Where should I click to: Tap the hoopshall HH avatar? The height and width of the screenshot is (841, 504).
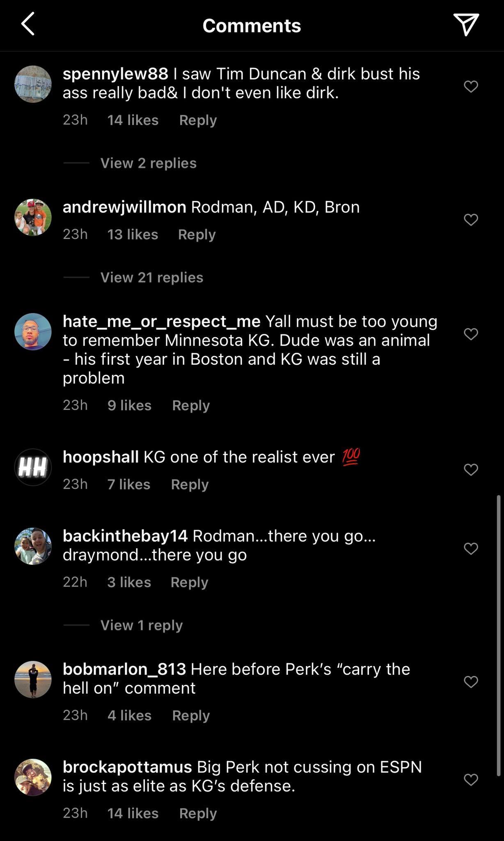coord(33,467)
